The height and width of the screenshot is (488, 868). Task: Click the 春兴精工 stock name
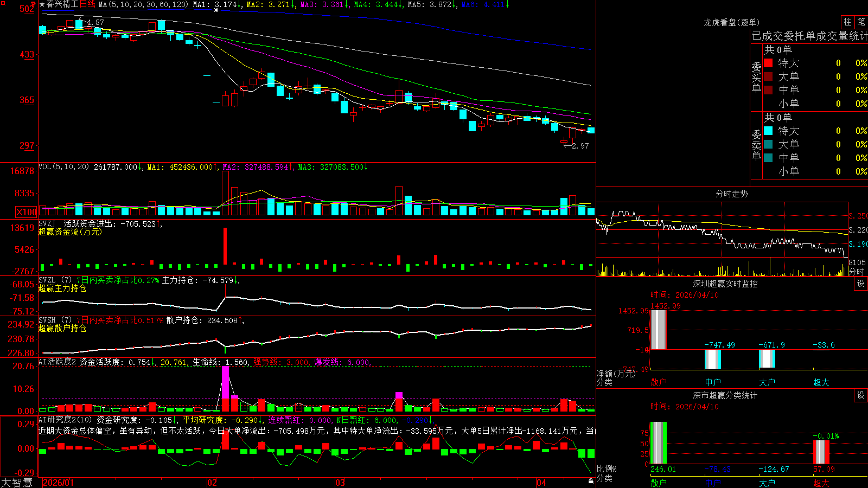62,4
